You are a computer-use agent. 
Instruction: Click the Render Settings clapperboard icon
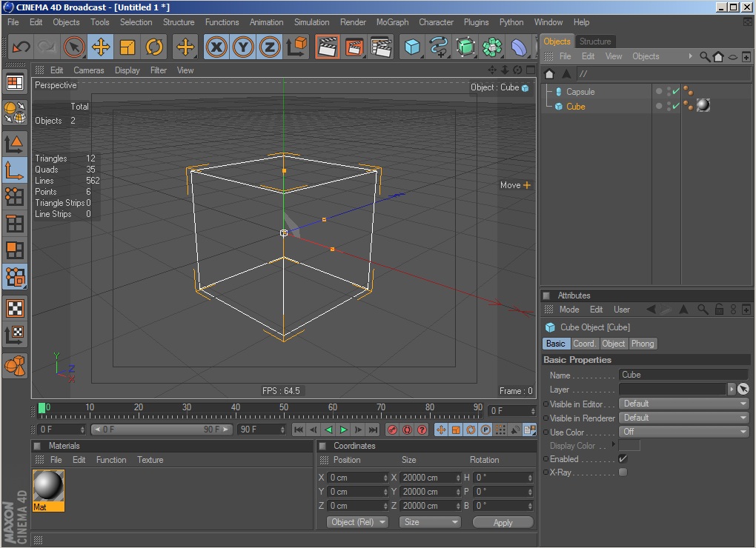380,47
